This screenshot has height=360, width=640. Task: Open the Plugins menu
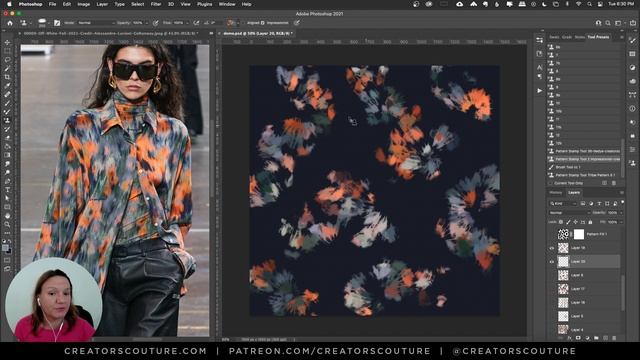pos(204,4)
